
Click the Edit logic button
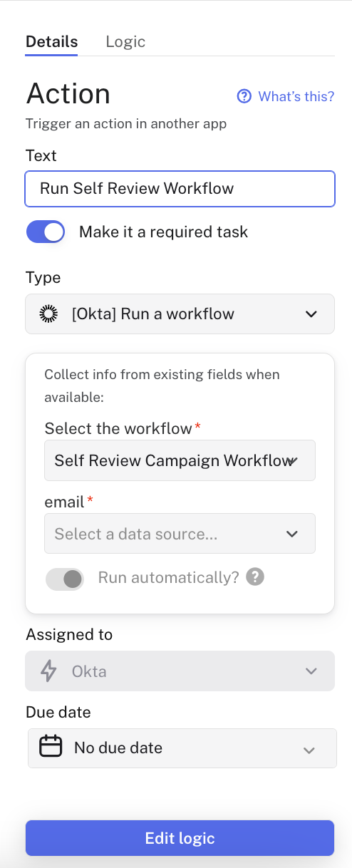coord(180,838)
